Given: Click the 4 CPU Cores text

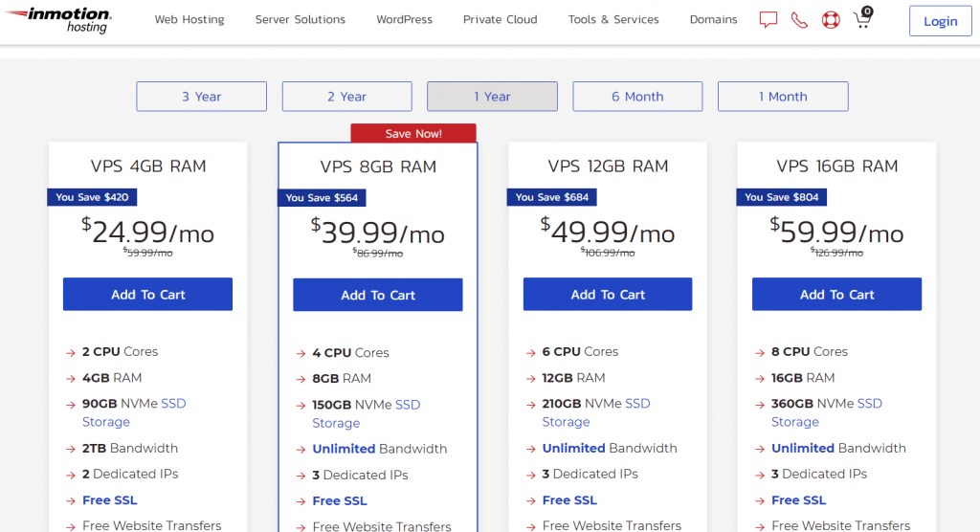Looking at the screenshot, I should (x=350, y=352).
